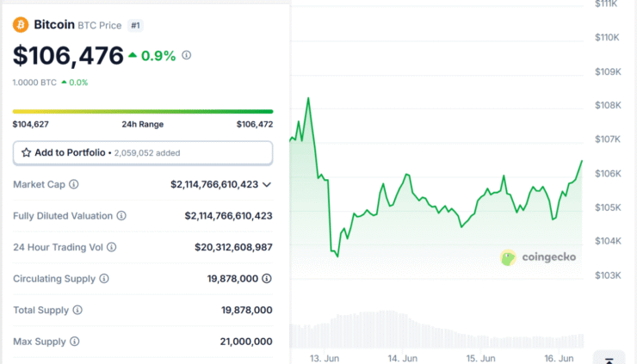Click the volume bars below the price chart
The width and height of the screenshot is (637, 364).
coord(436,330)
